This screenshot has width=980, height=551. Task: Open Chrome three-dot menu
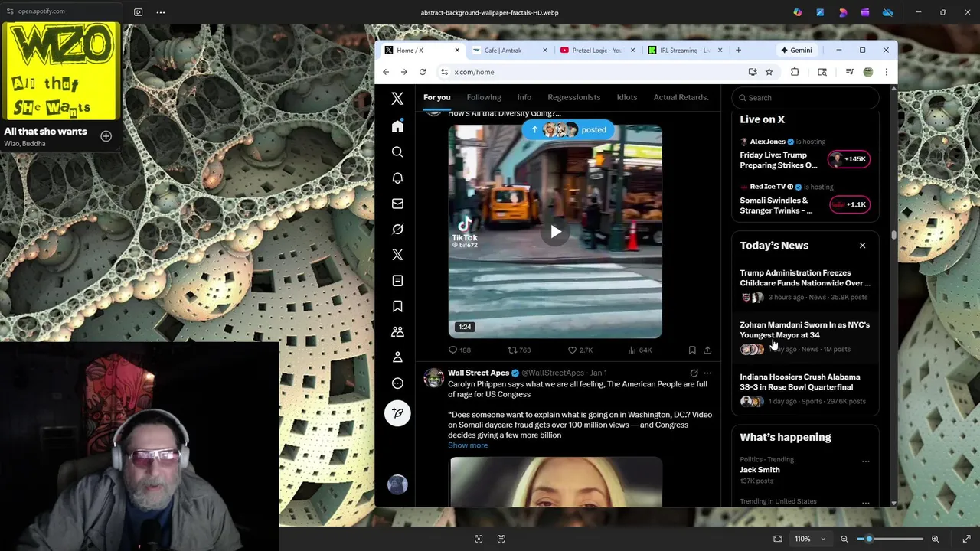(x=886, y=72)
